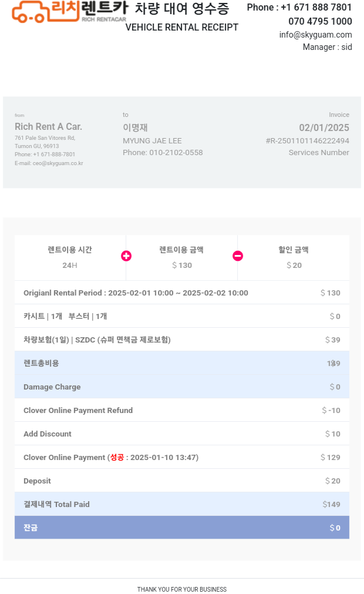Click the 070 4795 1000 phone number
Viewport: 364px width, 594px height.
click(x=320, y=22)
